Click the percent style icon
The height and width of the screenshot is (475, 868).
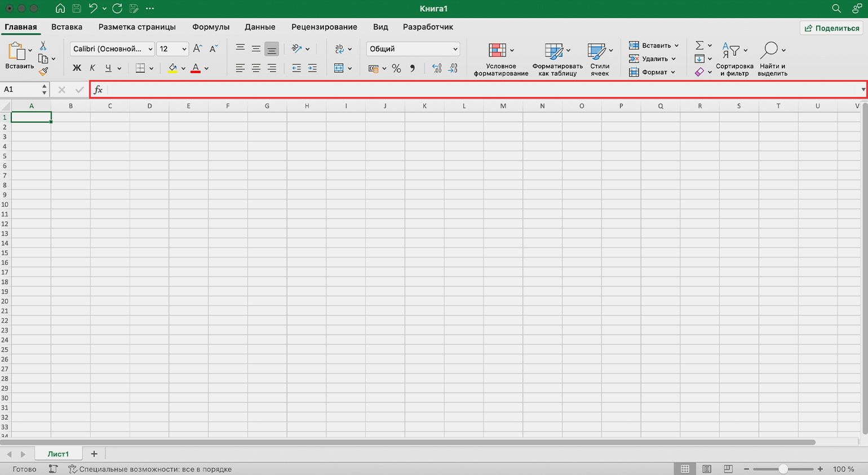coord(396,68)
